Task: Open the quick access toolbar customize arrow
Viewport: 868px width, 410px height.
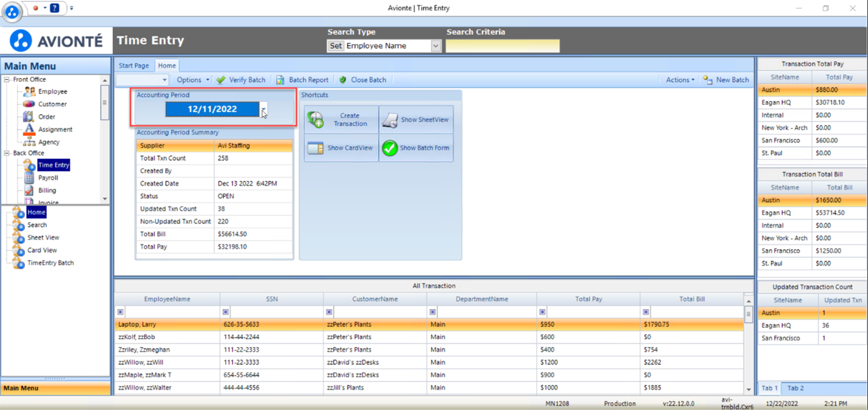Action: coord(71,8)
